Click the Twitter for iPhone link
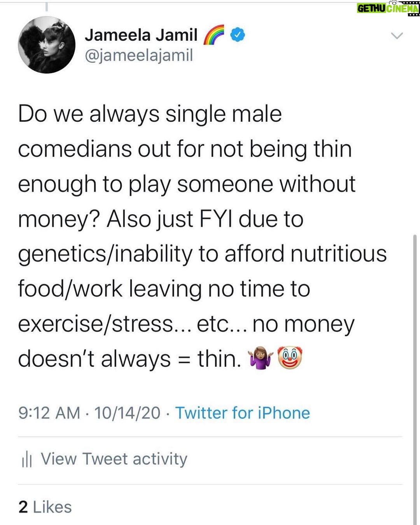 243,413
